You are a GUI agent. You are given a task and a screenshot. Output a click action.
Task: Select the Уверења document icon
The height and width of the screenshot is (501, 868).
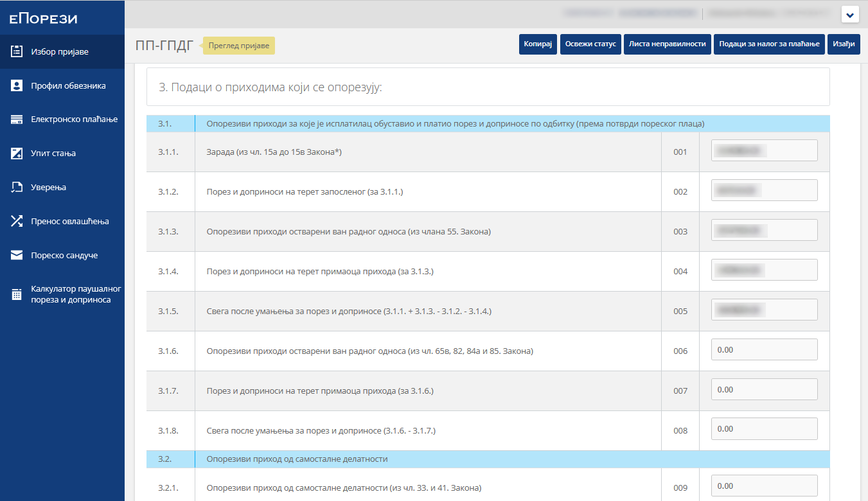[x=17, y=188]
